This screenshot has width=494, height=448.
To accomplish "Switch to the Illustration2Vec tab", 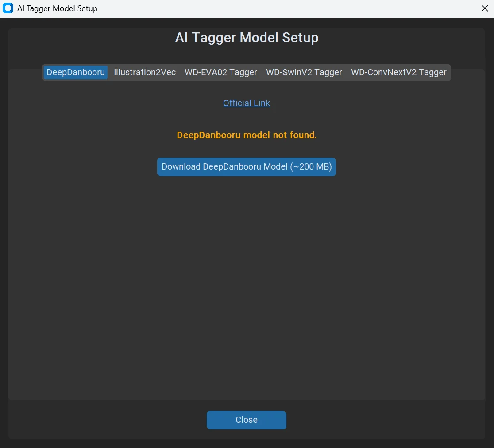I will (x=145, y=72).
